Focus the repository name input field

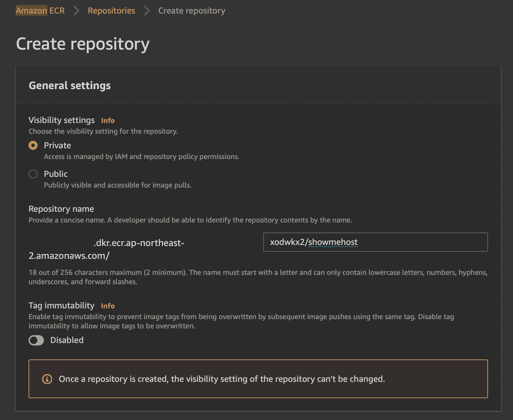click(x=375, y=242)
